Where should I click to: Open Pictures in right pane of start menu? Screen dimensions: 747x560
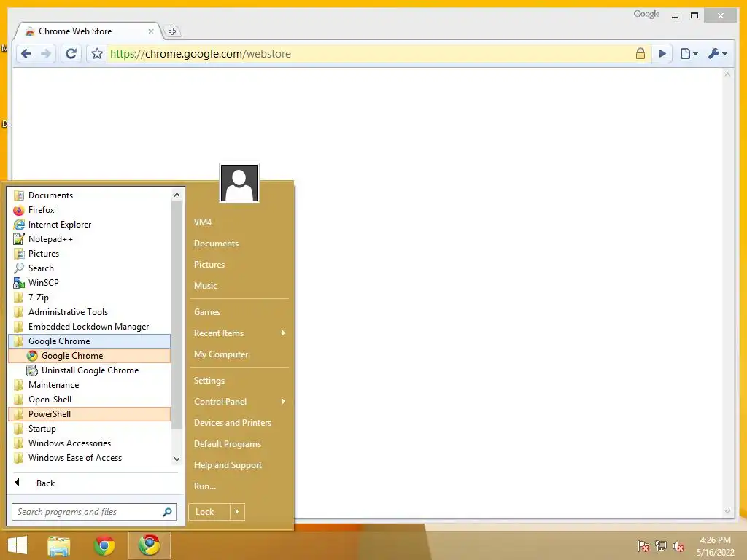[x=239, y=265]
